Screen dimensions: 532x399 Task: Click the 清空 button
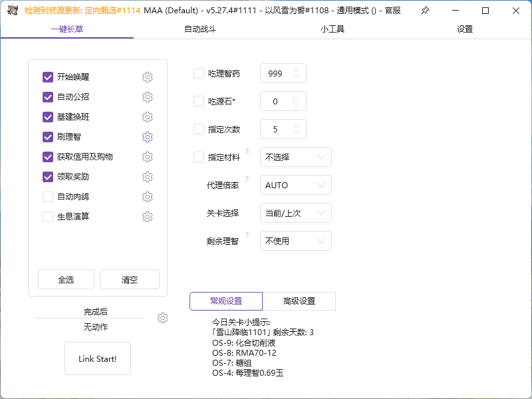pyautogui.click(x=129, y=279)
